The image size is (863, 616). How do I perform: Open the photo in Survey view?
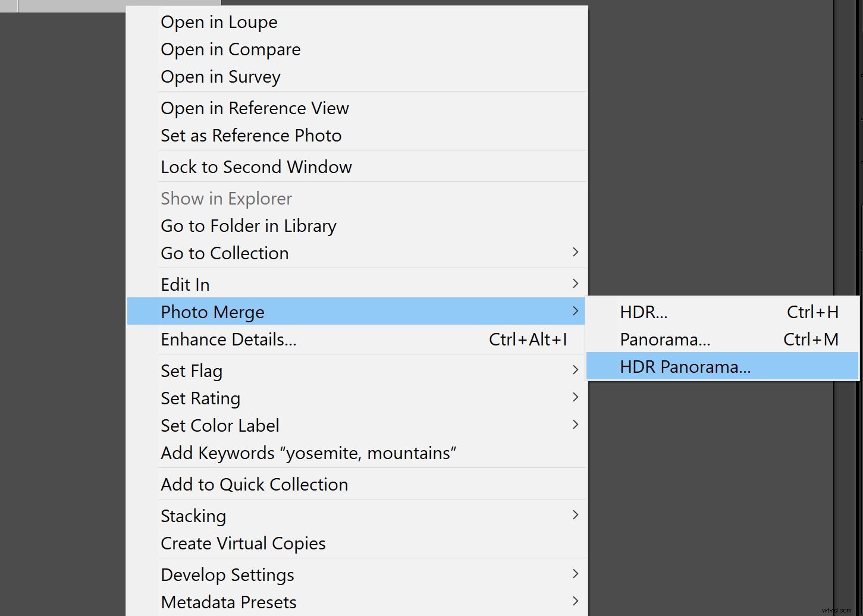click(221, 76)
